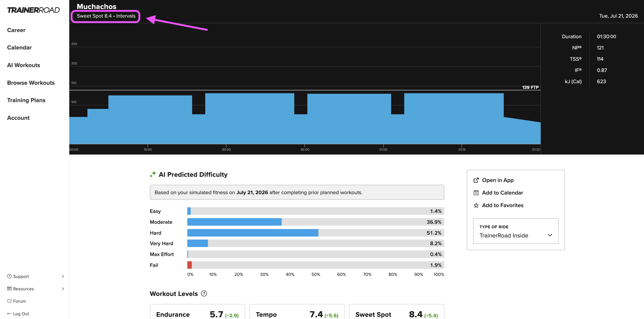Click the NP value 121
The image size is (644, 319).
tap(600, 48)
